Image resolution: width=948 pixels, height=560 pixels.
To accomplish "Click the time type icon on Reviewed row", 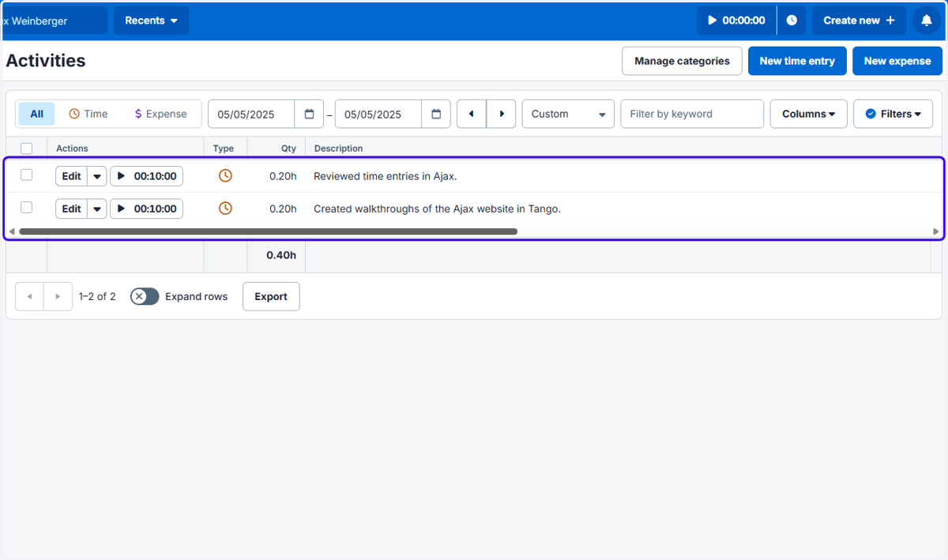I will click(x=225, y=175).
